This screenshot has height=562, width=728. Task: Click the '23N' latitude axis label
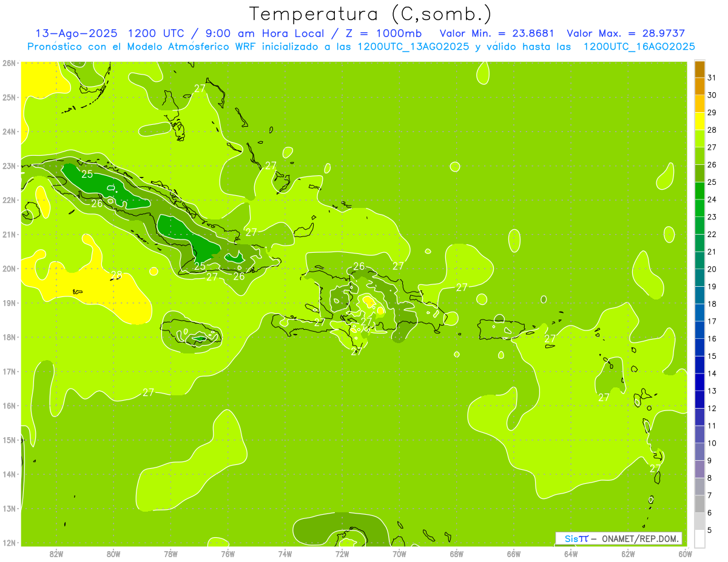8,166
